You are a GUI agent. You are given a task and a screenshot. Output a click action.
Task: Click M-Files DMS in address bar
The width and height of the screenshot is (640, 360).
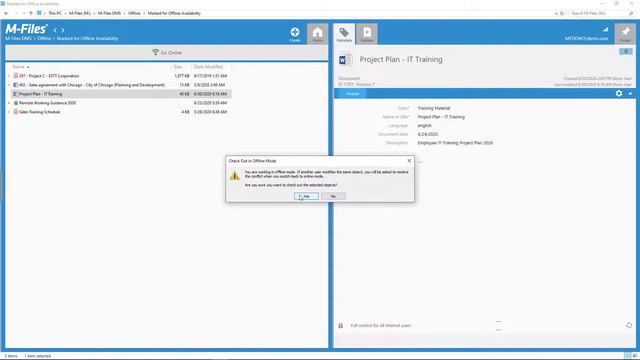(x=109, y=13)
